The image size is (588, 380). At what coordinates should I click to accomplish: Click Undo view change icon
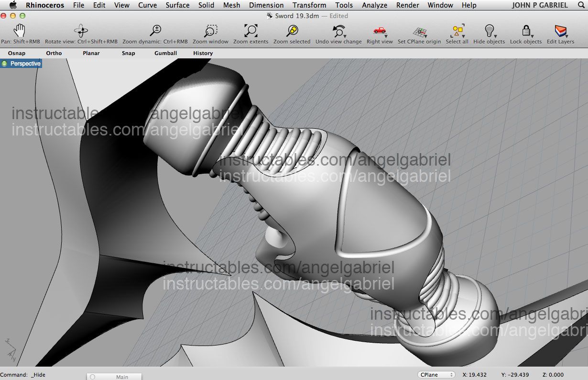(x=338, y=32)
